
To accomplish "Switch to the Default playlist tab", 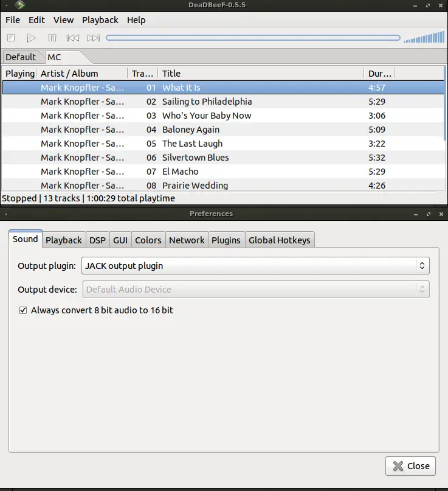I will (x=21, y=57).
